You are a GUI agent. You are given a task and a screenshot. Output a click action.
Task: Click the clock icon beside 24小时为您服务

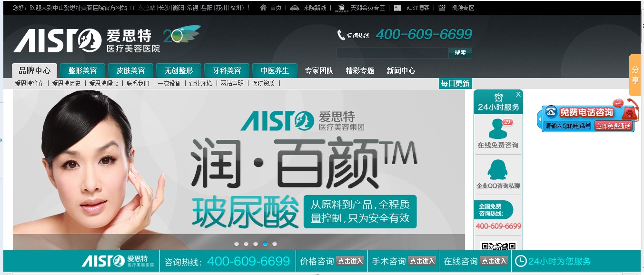(x=521, y=261)
